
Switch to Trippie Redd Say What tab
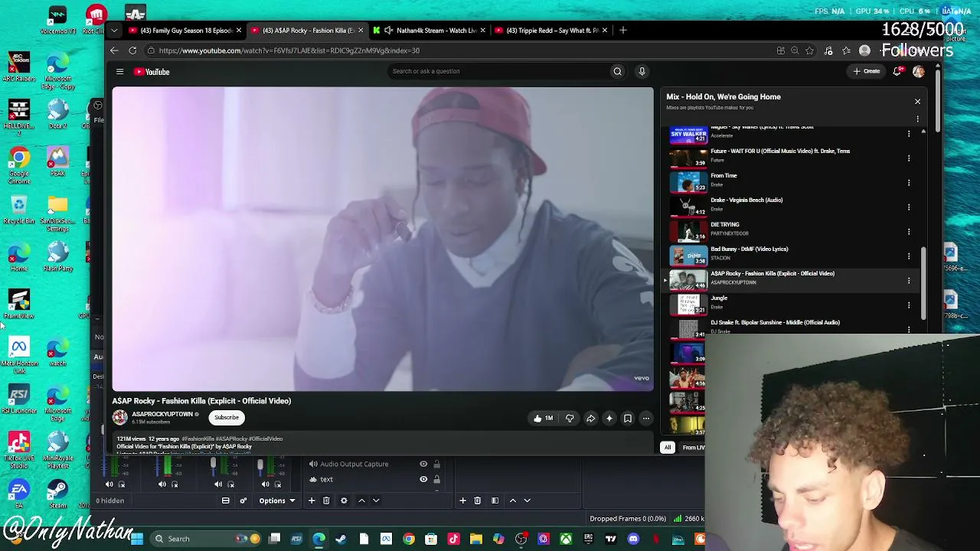551,31
